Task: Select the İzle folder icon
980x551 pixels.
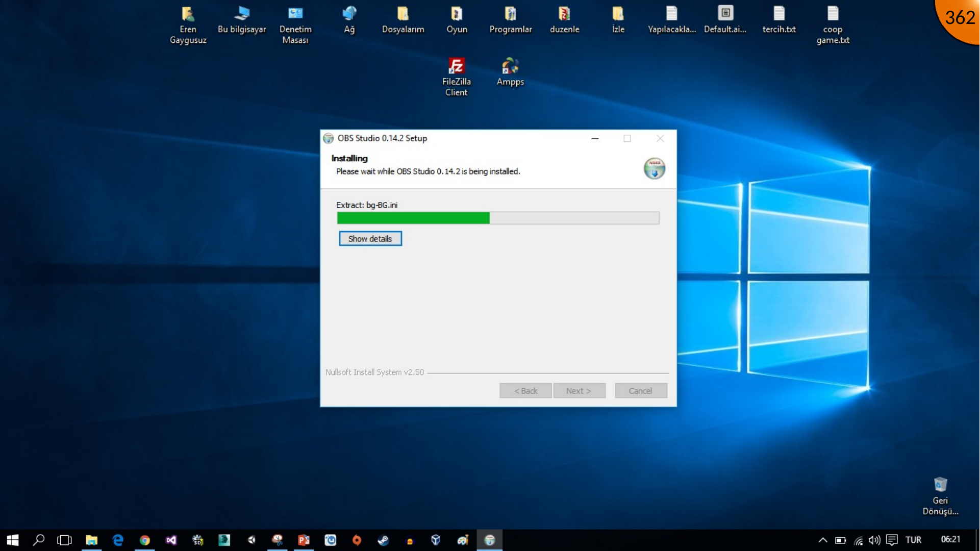Action: (618, 20)
